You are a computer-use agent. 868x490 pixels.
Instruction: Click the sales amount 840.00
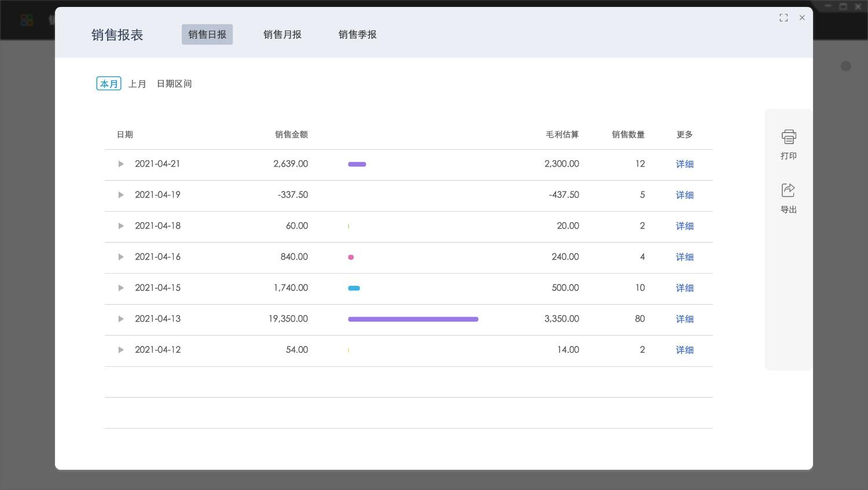click(x=294, y=257)
